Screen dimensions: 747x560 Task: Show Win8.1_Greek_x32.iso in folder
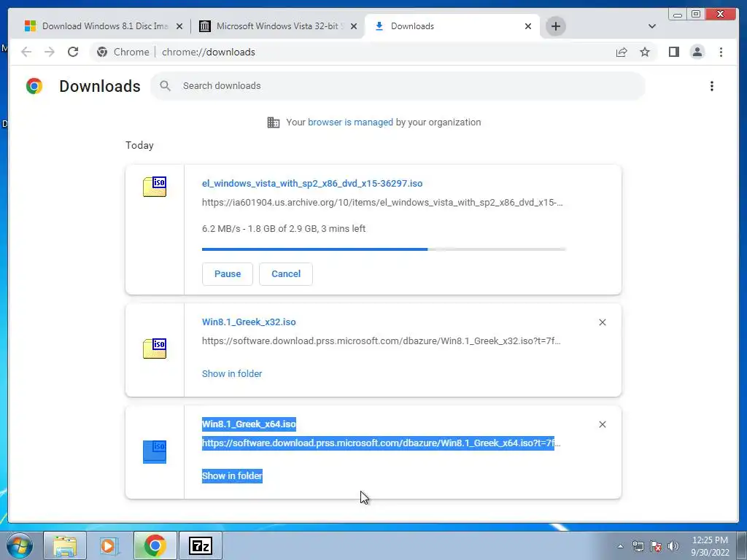tap(232, 374)
